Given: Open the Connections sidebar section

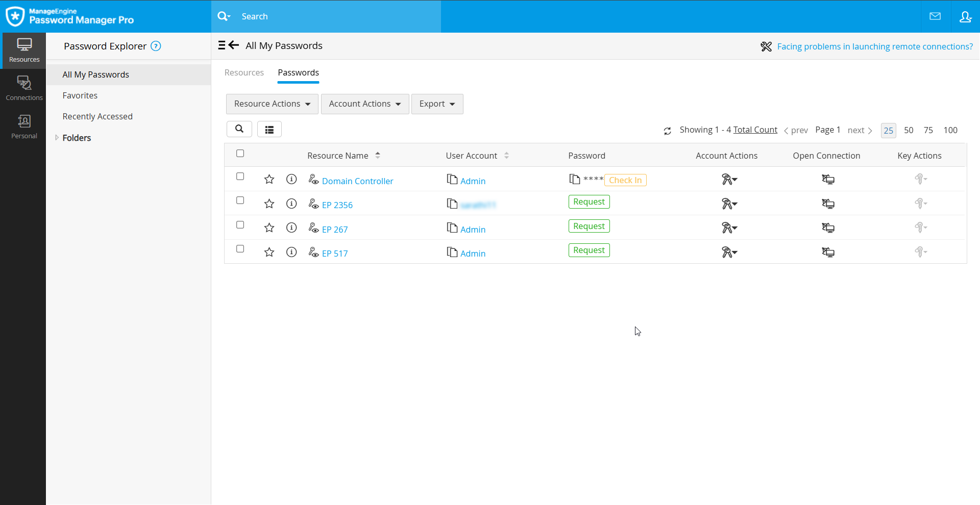Looking at the screenshot, I should click(24, 88).
